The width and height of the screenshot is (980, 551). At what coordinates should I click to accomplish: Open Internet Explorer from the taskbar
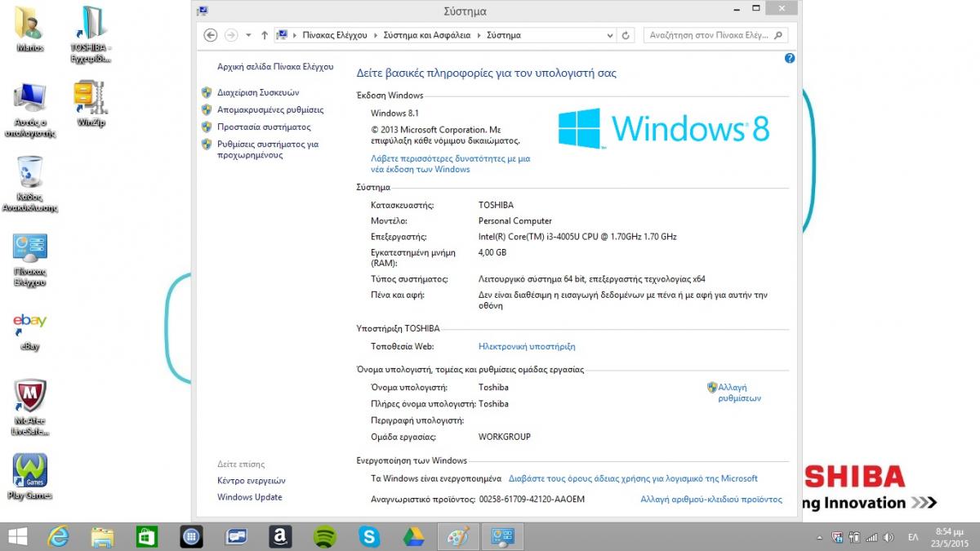coord(59,536)
